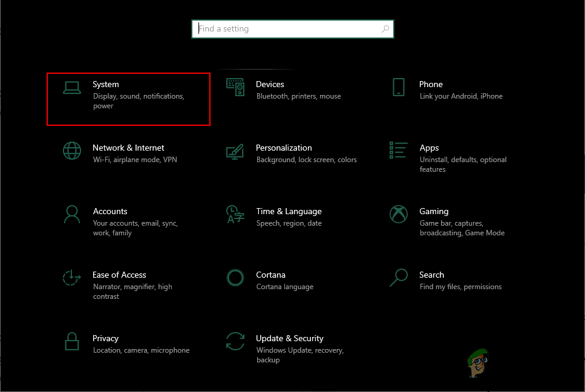
Task: Click the System laptop icon
Action: [x=71, y=88]
